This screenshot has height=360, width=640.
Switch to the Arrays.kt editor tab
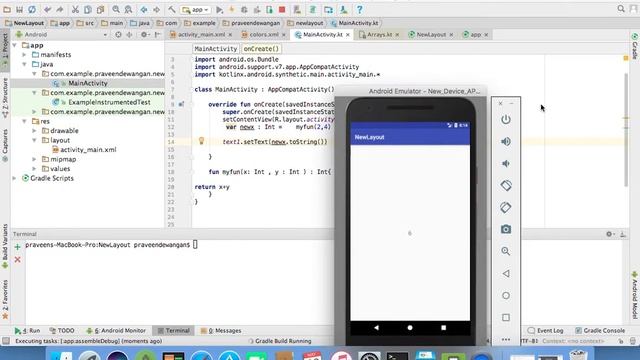click(x=379, y=35)
